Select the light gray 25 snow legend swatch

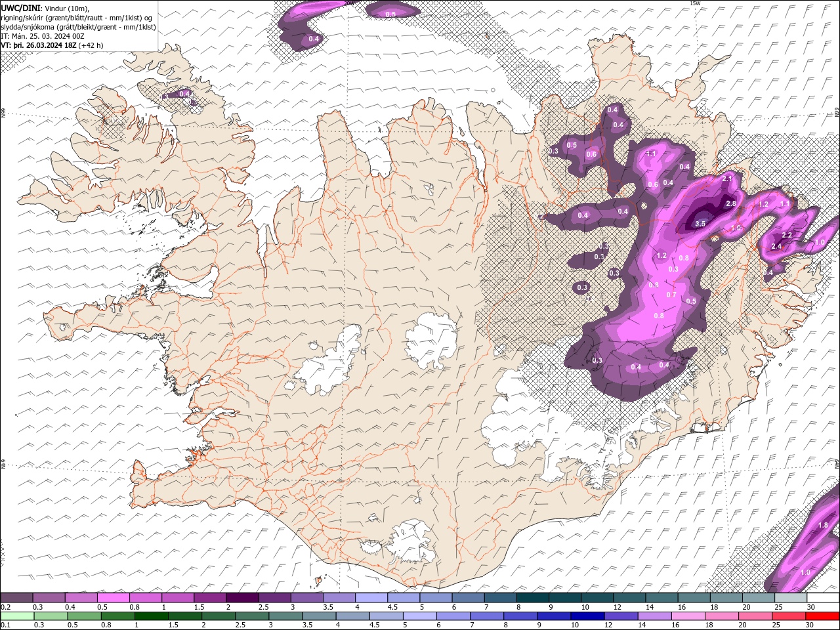791,597
